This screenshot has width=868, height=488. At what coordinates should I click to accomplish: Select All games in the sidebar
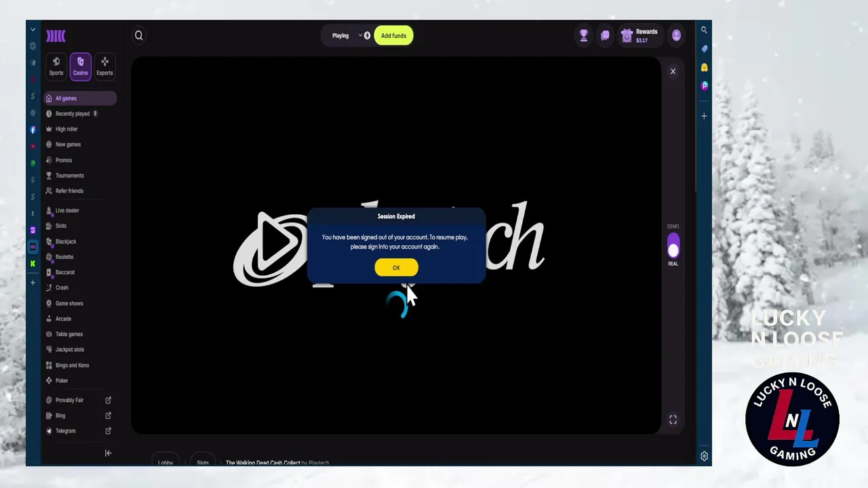pyautogui.click(x=80, y=98)
